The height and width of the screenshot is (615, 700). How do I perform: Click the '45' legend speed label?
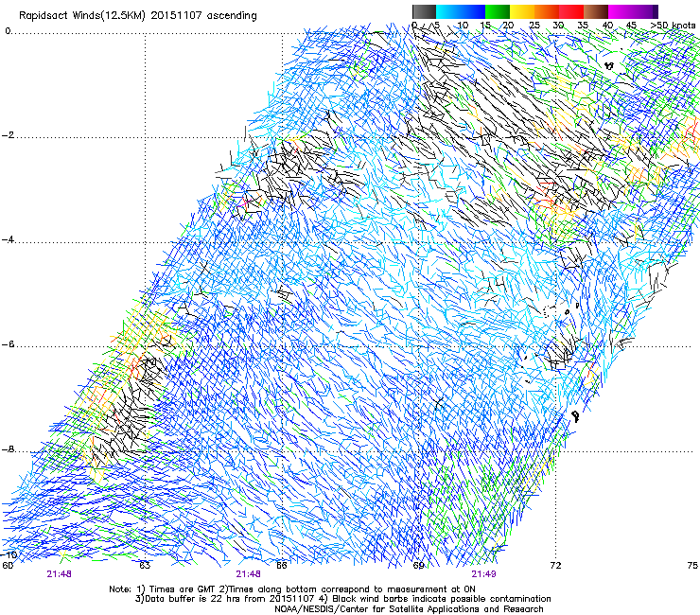631,26
